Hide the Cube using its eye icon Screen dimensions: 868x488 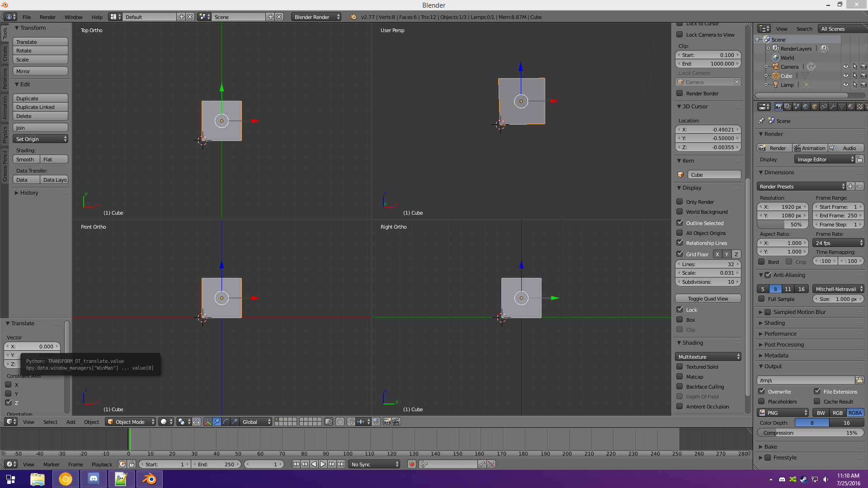pos(845,75)
